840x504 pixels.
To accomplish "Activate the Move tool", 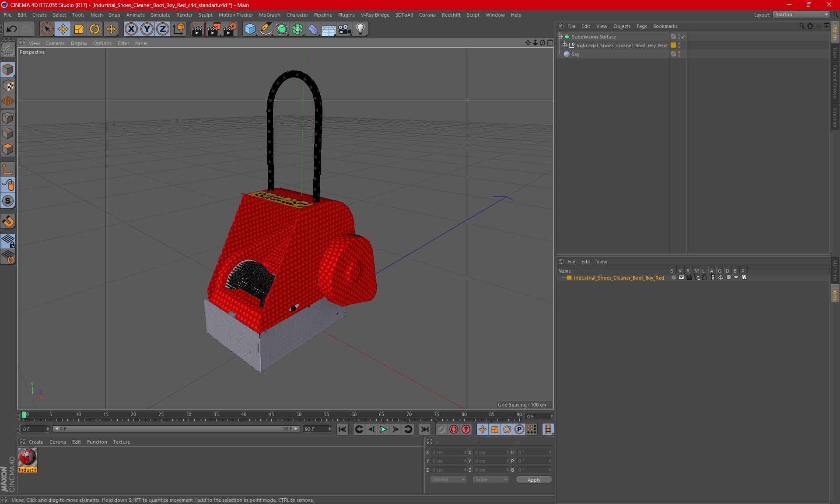I will (63, 29).
